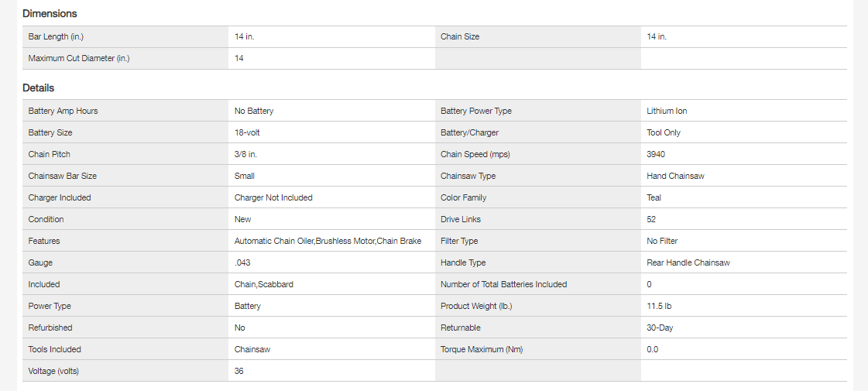Click the Features value listing Automatic Chain Oiler
Image resolution: width=868 pixels, height=391 pixels.
[x=328, y=241]
